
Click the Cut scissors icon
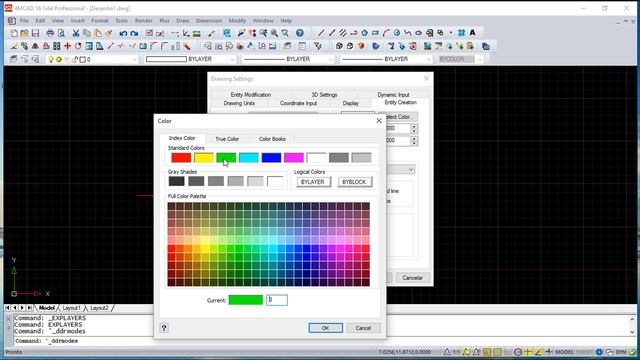coord(76,33)
